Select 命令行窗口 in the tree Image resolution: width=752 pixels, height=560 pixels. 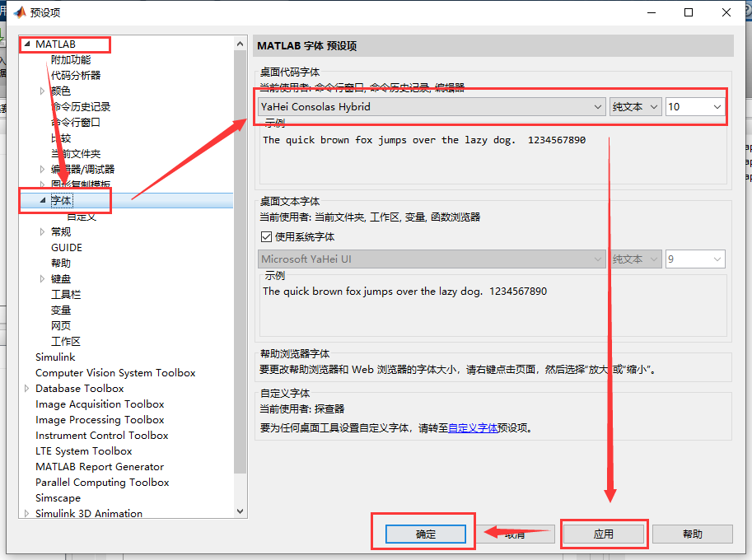click(x=76, y=122)
